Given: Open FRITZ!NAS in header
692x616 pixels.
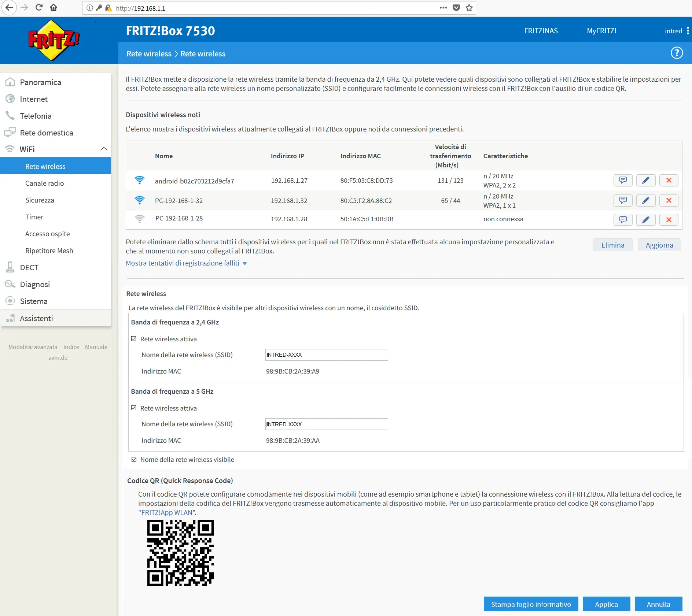Looking at the screenshot, I should (x=541, y=31).
